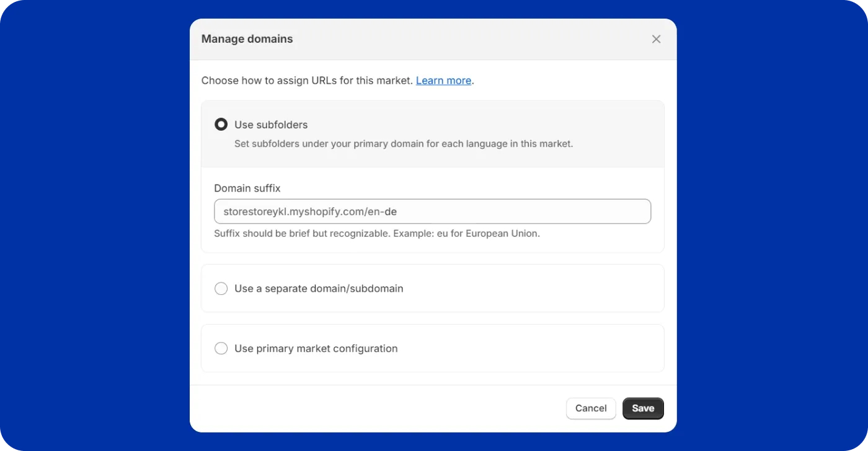Save the domain configuration

click(643, 408)
